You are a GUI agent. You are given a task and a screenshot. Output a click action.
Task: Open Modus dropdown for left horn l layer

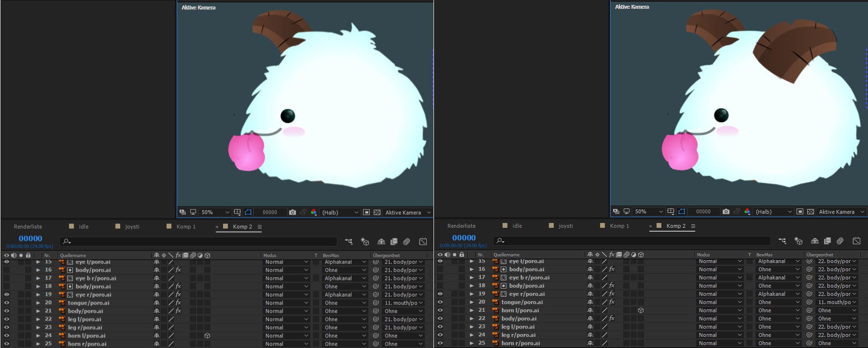286,336
